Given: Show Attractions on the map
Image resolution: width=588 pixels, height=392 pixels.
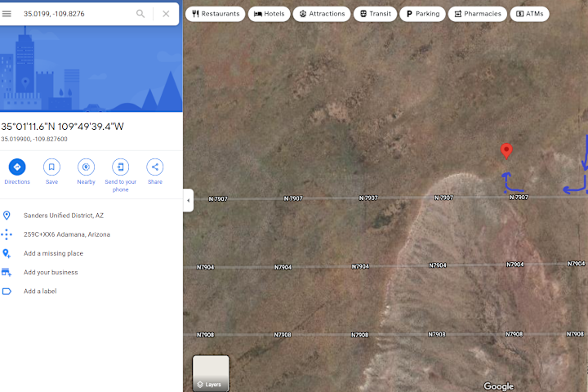Looking at the screenshot, I should 322,14.
